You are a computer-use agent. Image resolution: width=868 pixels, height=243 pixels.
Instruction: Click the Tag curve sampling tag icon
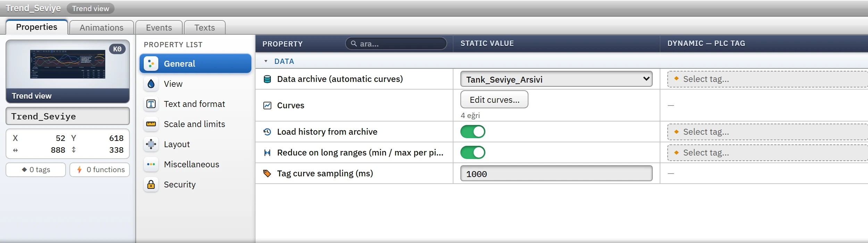(x=267, y=174)
